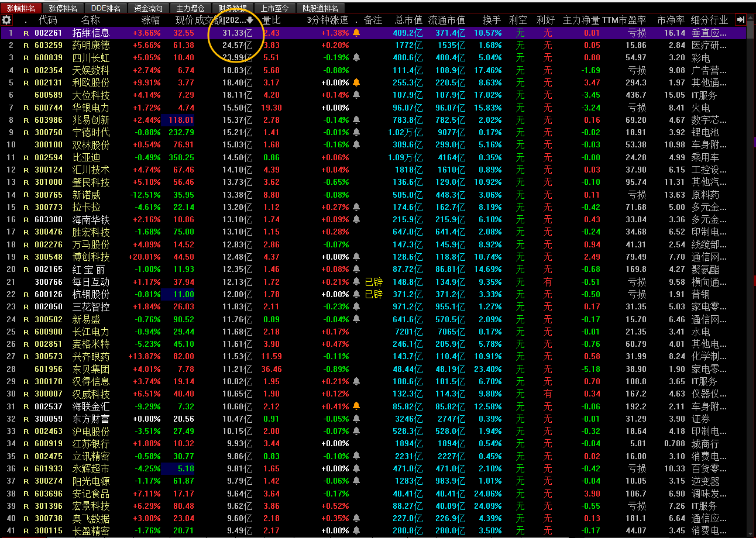Select stock code 601933
Screen dimensions: 756x538
(49, 468)
